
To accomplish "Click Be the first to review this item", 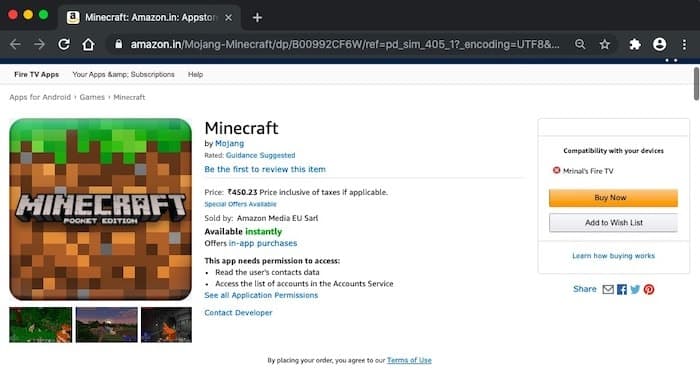I will pyautogui.click(x=265, y=169).
